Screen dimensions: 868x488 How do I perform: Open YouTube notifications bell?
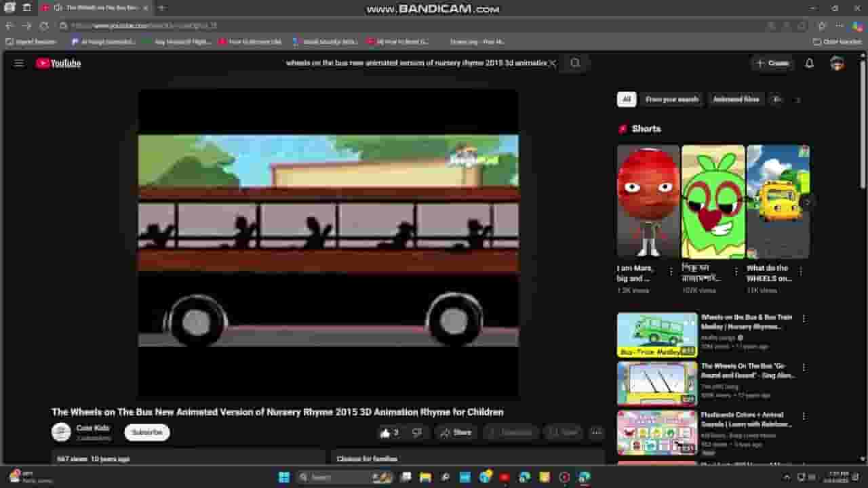[x=809, y=63]
